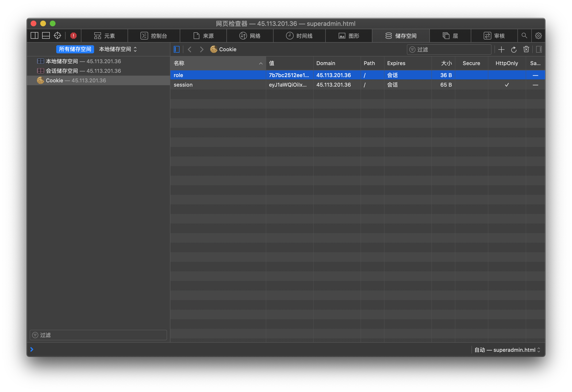This screenshot has height=392, width=572.
Task: Toggle HttpOnly checkmark for session cookie
Action: [x=507, y=85]
